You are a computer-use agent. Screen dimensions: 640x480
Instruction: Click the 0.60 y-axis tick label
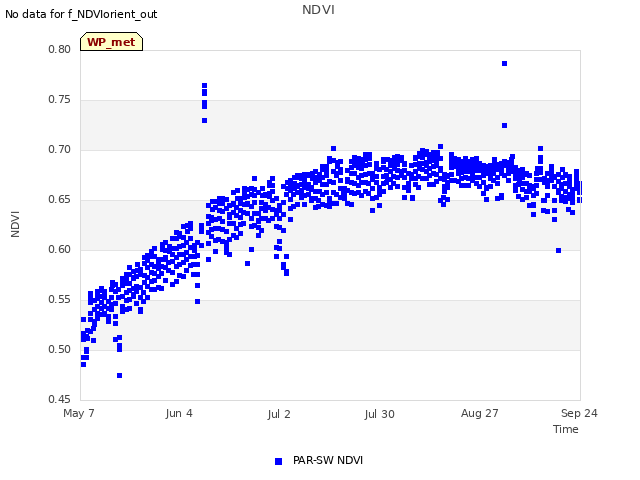pos(60,249)
